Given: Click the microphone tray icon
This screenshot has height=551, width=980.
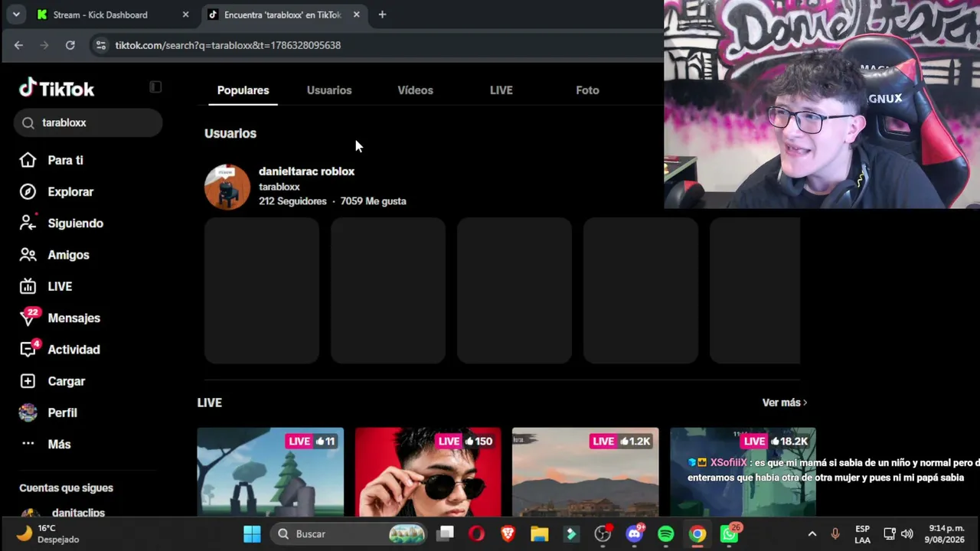Looking at the screenshot, I should click(835, 534).
